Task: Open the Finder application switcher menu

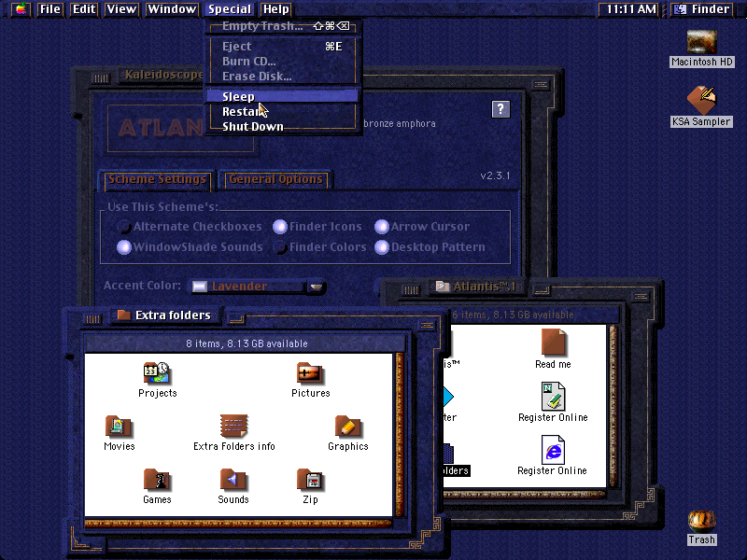Action: (703, 9)
